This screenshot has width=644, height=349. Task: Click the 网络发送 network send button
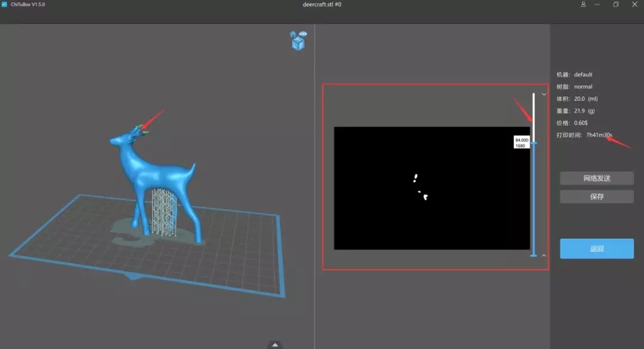596,178
